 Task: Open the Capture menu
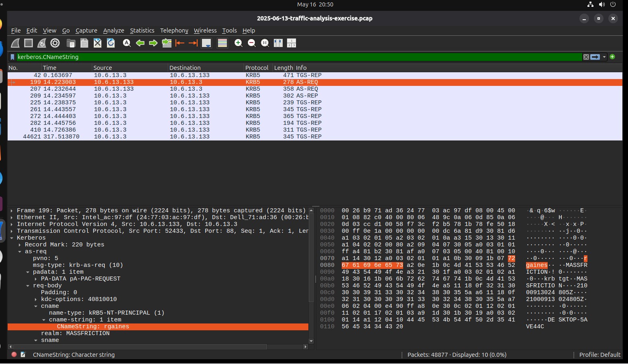click(x=86, y=31)
